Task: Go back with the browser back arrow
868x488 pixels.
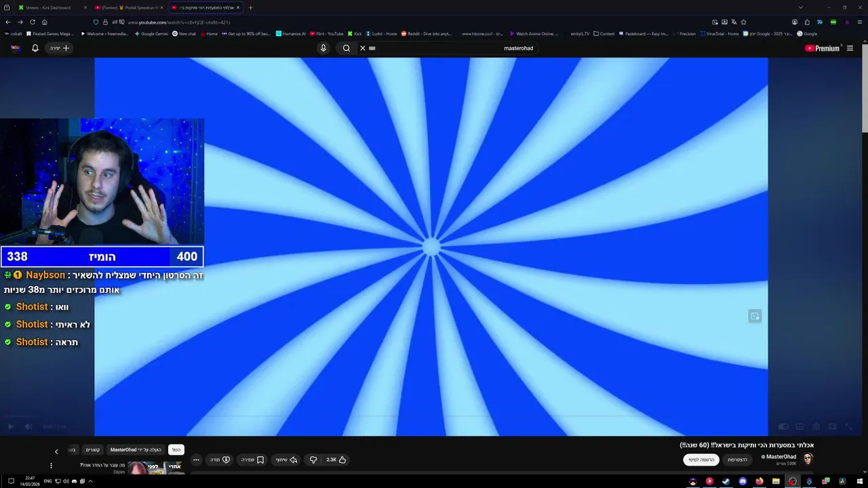Action: [x=7, y=22]
